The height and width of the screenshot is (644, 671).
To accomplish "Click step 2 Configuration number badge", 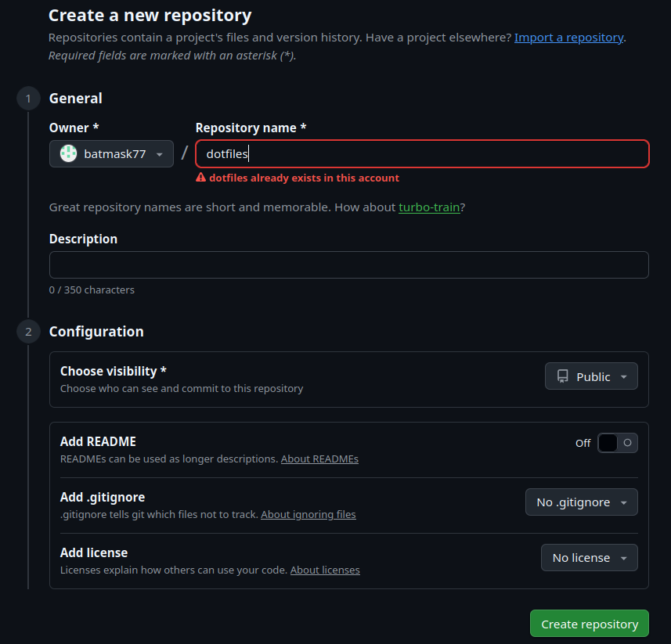I will [28, 332].
